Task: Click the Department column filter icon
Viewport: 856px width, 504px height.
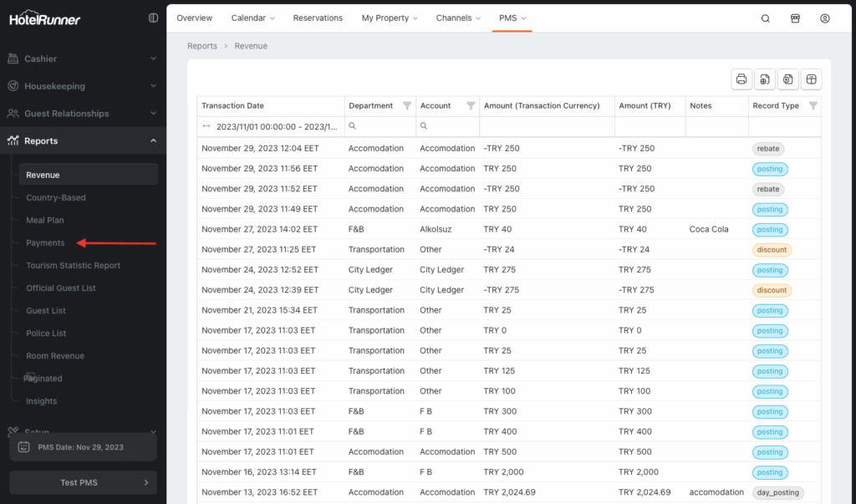Action: [x=407, y=106]
